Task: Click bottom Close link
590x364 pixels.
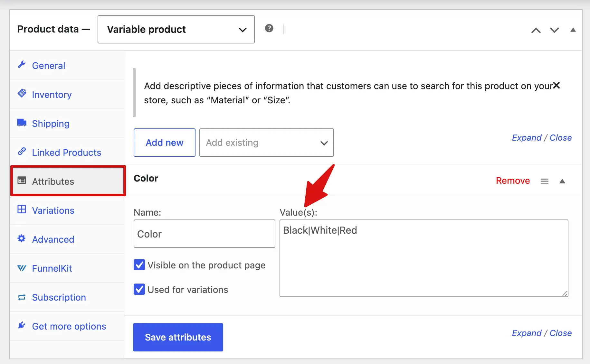Action: click(x=561, y=333)
